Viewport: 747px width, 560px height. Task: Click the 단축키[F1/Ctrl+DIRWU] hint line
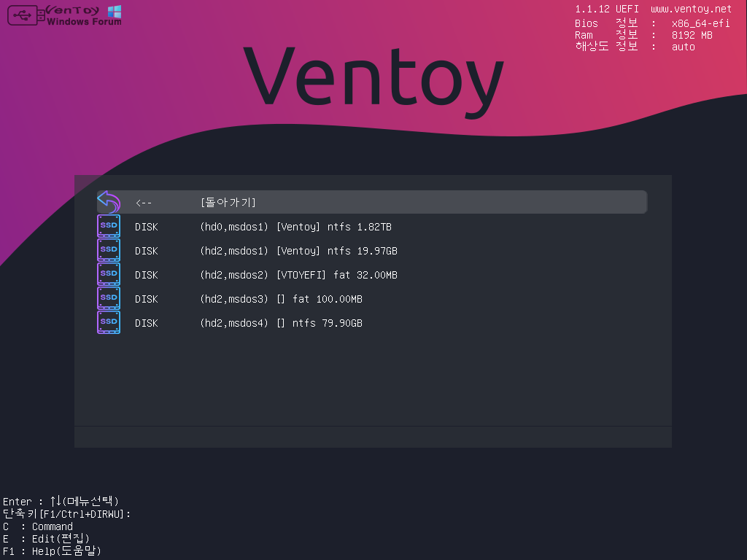[66, 514]
